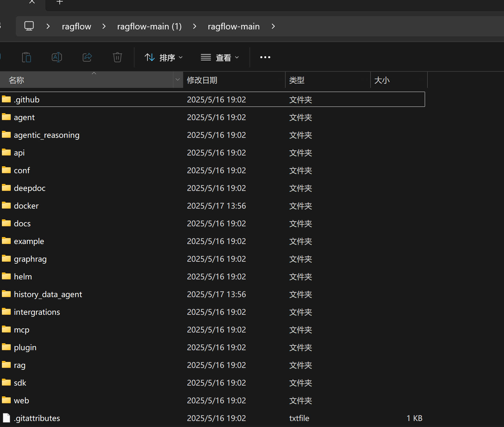Screen dimensions: 504x427
Task: Click the docs folder name
Action: [x=22, y=223]
